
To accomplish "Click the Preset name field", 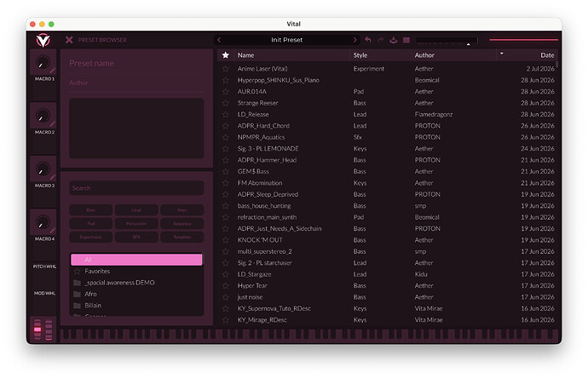I will coord(136,63).
